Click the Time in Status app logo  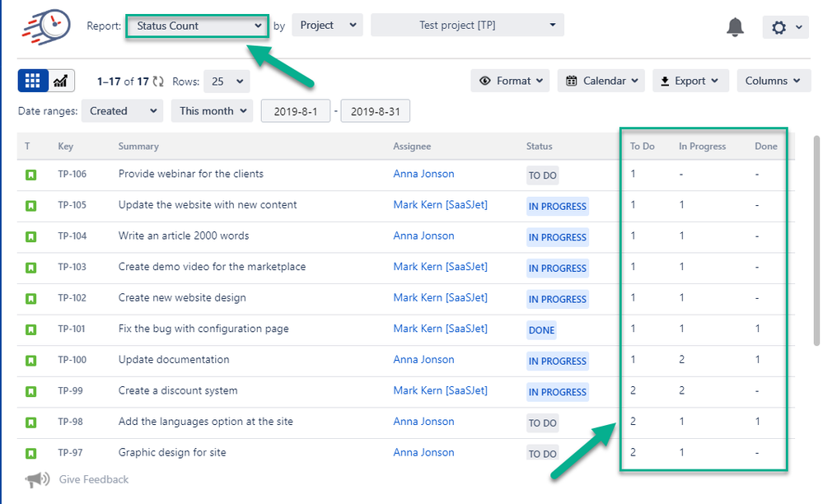coord(46,26)
